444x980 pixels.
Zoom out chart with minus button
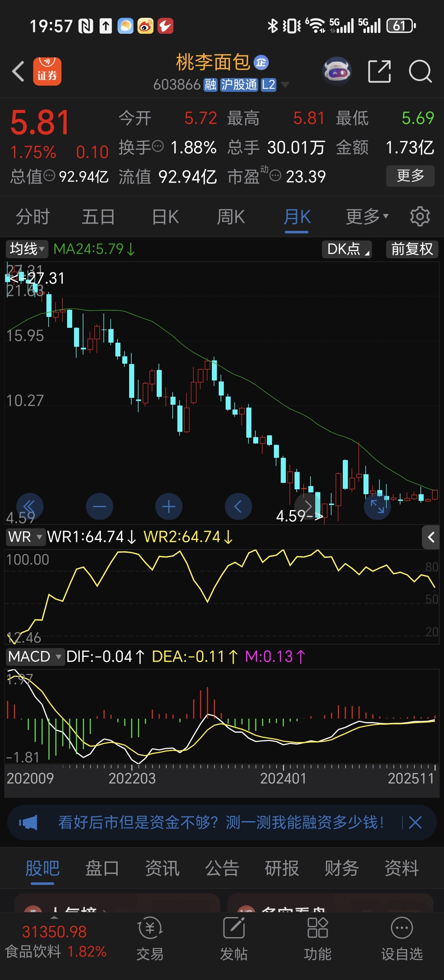[100, 506]
